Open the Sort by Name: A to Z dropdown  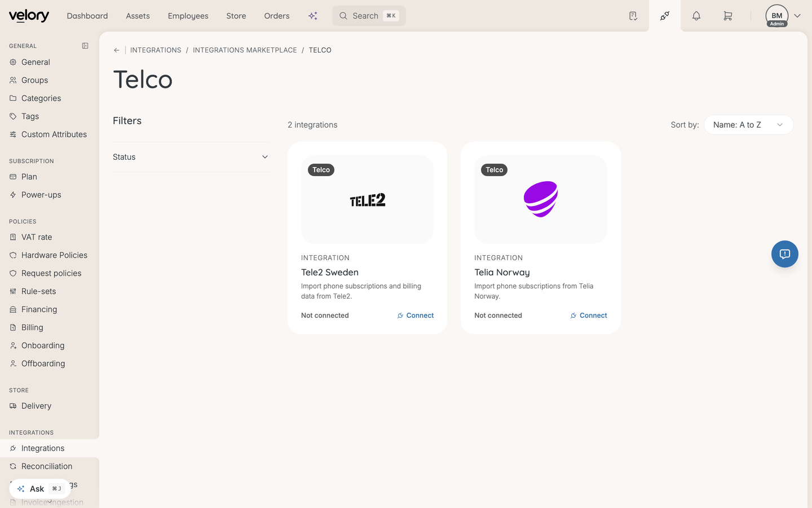pyautogui.click(x=749, y=125)
